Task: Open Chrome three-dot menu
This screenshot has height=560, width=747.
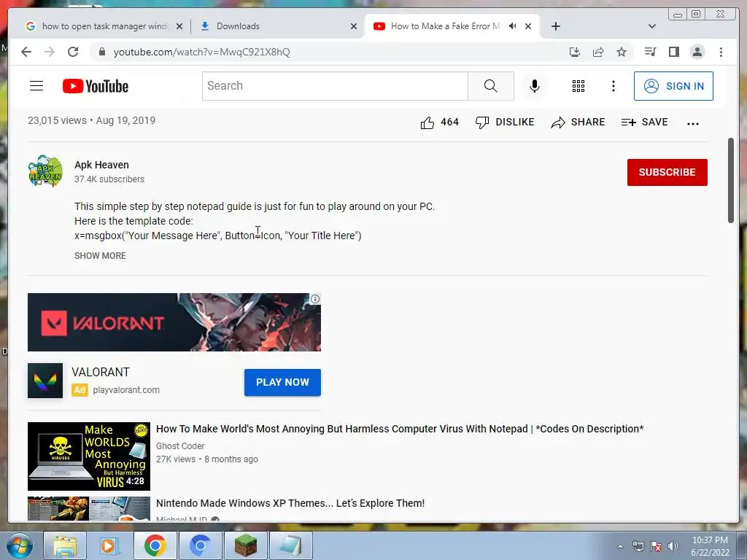Action: click(721, 52)
